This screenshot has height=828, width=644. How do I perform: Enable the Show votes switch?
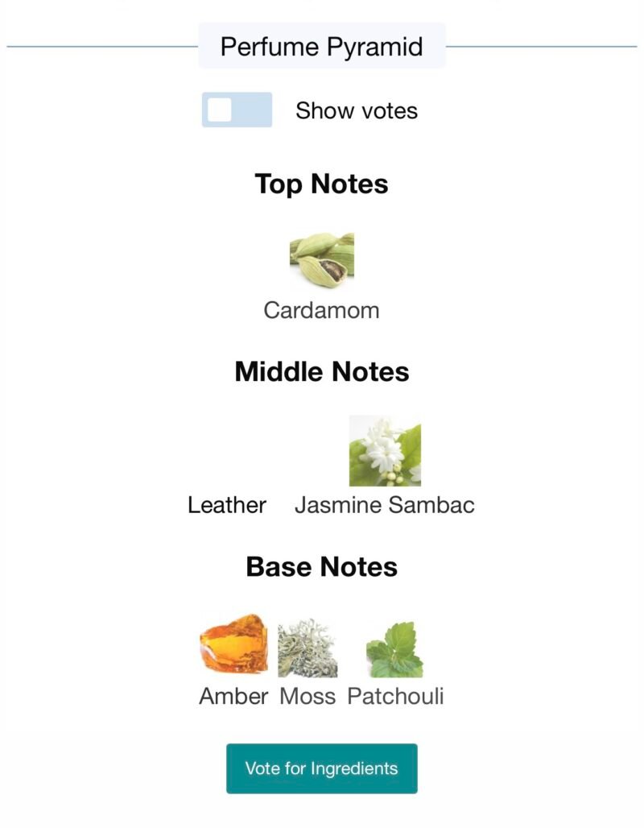point(237,110)
